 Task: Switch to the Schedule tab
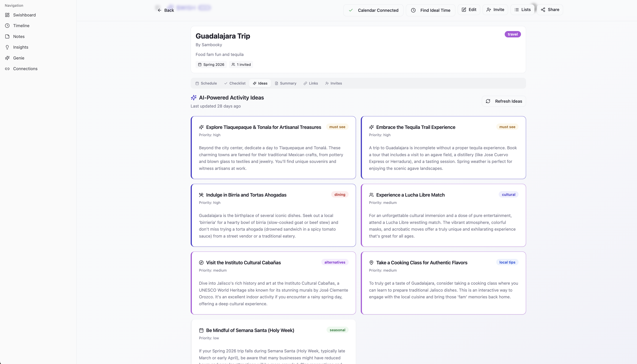[206, 83]
